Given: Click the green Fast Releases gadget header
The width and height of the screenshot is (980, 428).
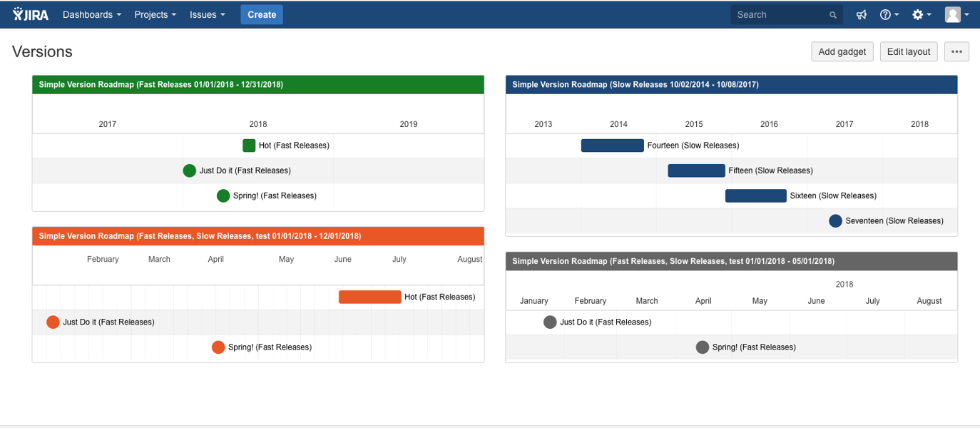Looking at the screenshot, I should (258, 85).
